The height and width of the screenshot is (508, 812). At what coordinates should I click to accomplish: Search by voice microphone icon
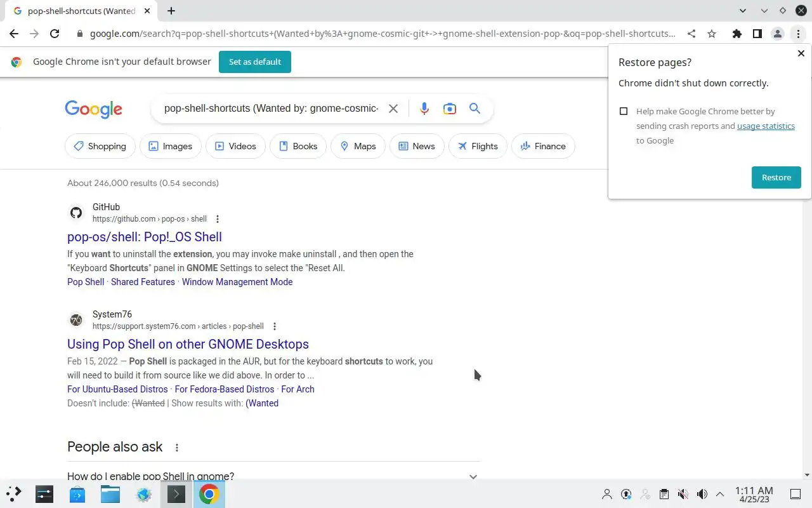click(x=424, y=109)
